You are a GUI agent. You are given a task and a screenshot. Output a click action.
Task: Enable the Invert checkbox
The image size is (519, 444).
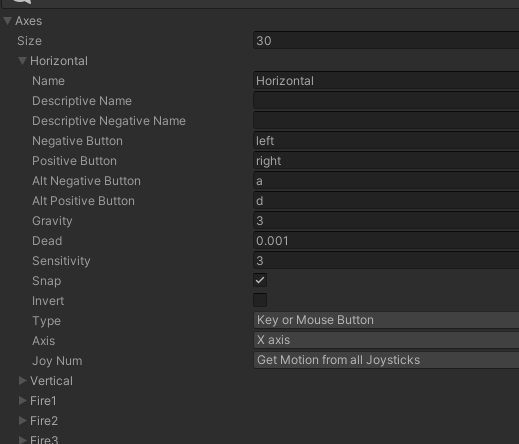tap(260, 300)
